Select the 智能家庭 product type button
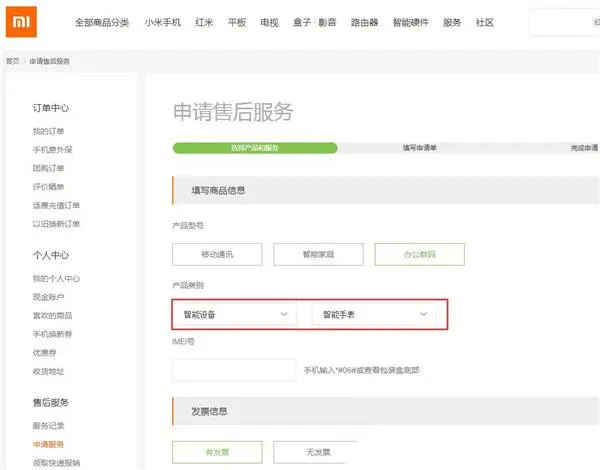Viewport: 600px width, 470px height. 318,255
